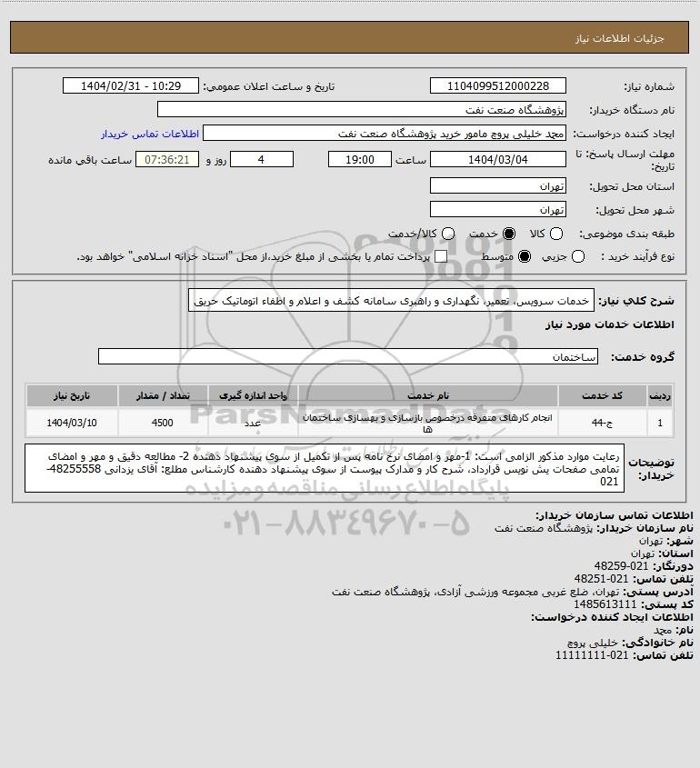The width and height of the screenshot is (700, 768).
Task: Select the متوسط purchase type radio
Action: (525, 256)
